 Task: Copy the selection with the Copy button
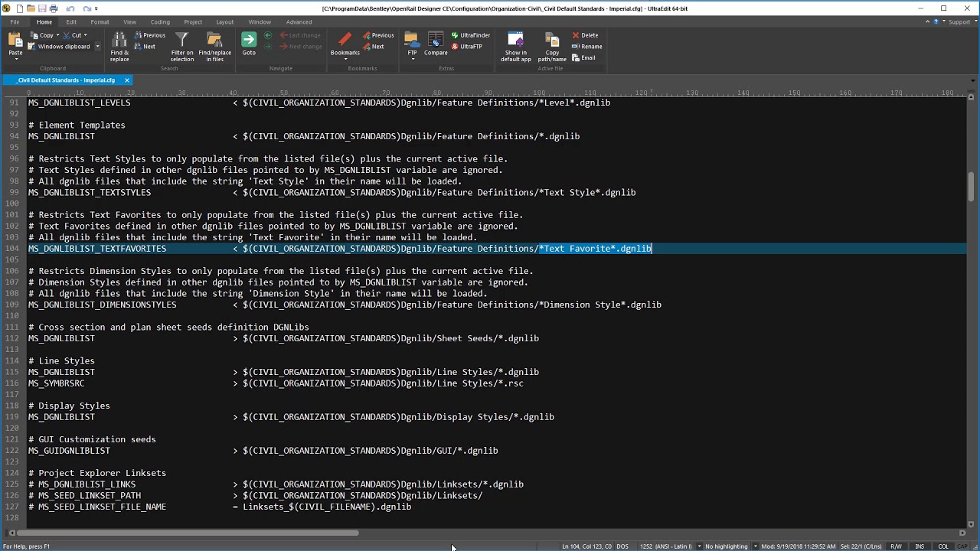43,35
